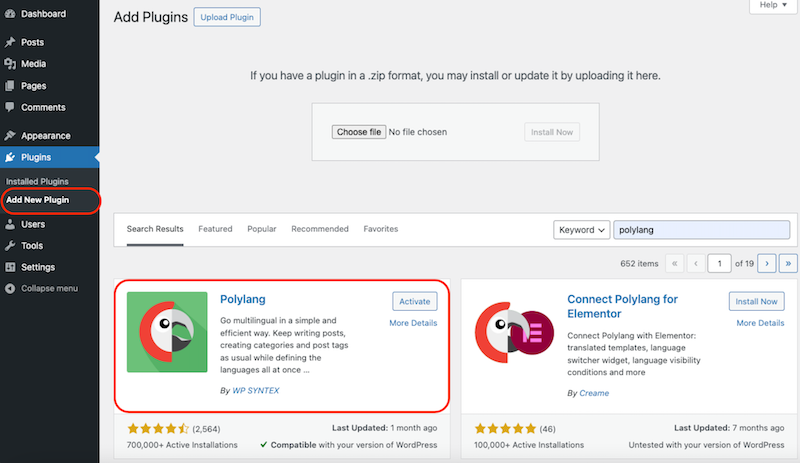The image size is (800, 463).
Task: Click the 'No file chosen' text
Action: 418,132
